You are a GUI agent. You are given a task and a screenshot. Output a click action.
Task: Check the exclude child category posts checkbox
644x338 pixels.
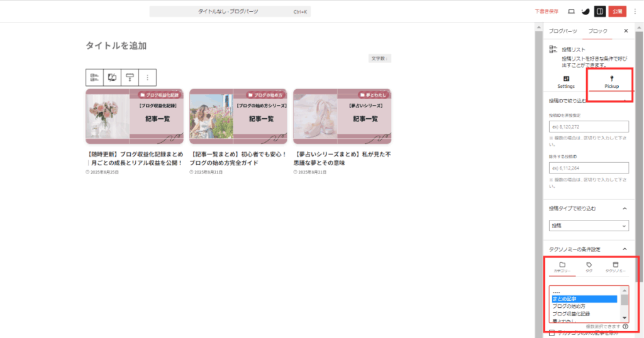pyautogui.click(x=552, y=333)
